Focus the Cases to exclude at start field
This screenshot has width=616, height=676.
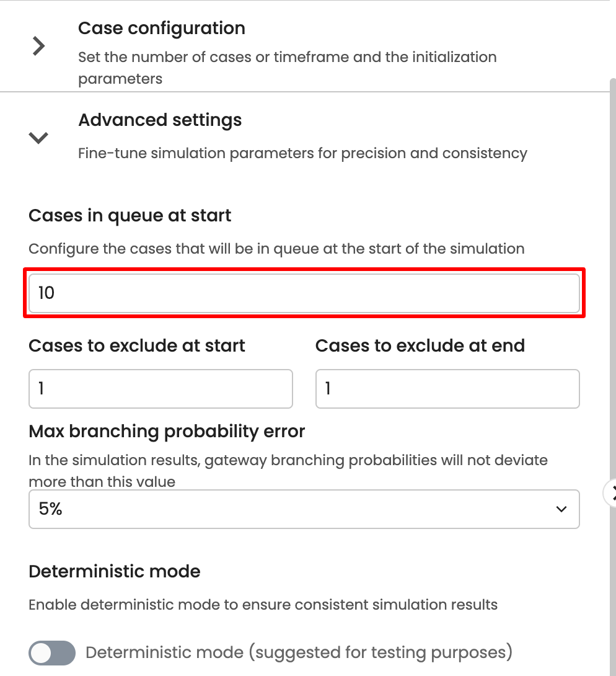click(161, 389)
